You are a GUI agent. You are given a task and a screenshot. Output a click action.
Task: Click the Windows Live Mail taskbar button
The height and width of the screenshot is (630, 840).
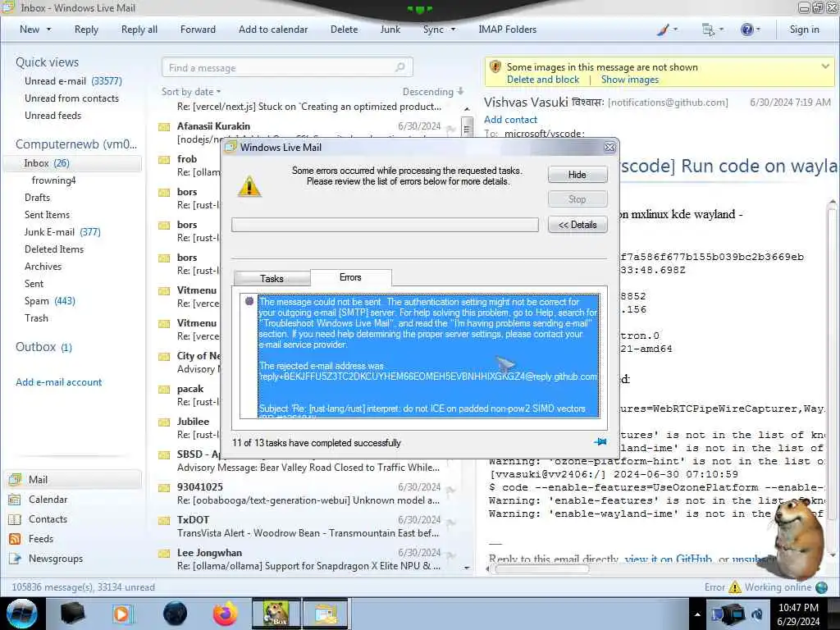click(326, 614)
